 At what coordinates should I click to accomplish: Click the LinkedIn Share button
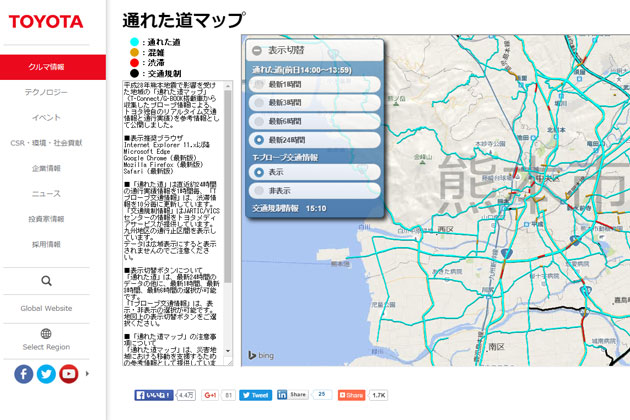pos(292,395)
